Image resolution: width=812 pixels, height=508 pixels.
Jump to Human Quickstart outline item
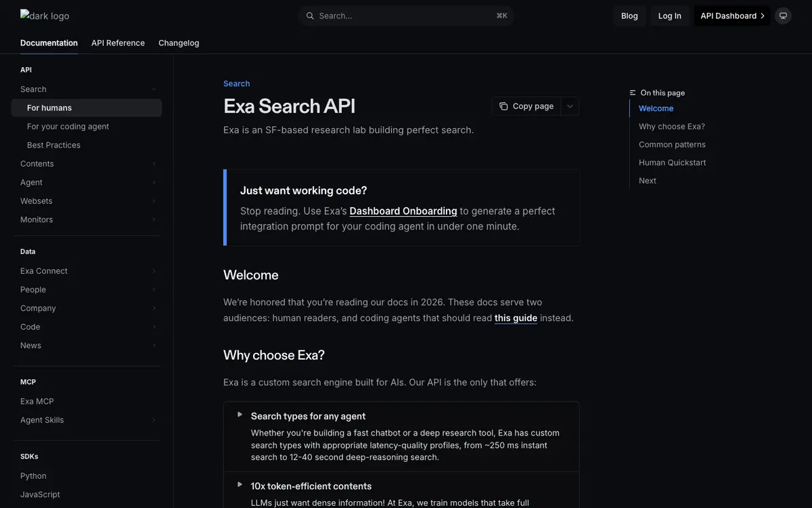click(673, 163)
